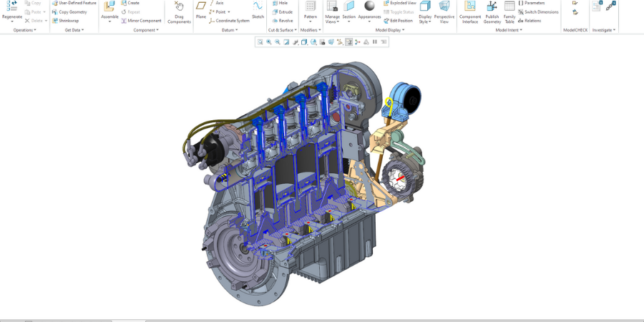
Task: Click the Publish Geometry icon
Action: point(492,7)
